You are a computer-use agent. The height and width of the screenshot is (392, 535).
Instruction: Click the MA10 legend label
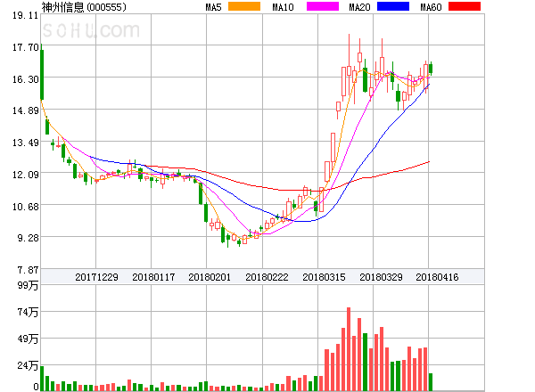tap(283, 7)
